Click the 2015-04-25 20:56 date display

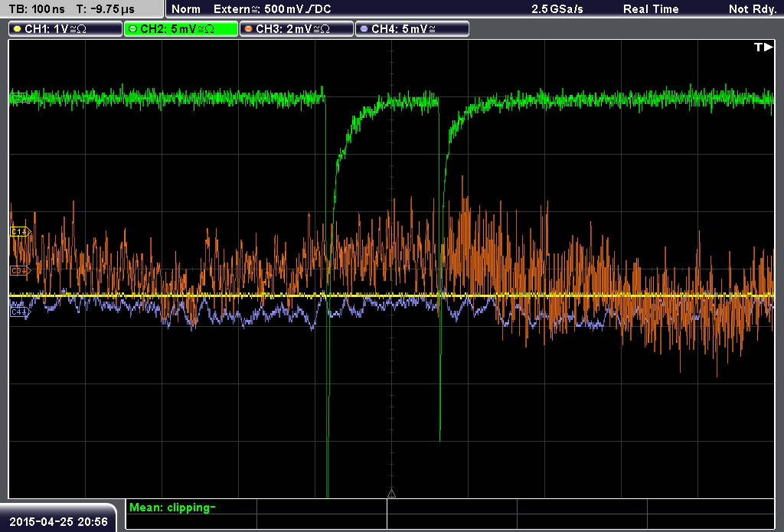tap(58, 522)
